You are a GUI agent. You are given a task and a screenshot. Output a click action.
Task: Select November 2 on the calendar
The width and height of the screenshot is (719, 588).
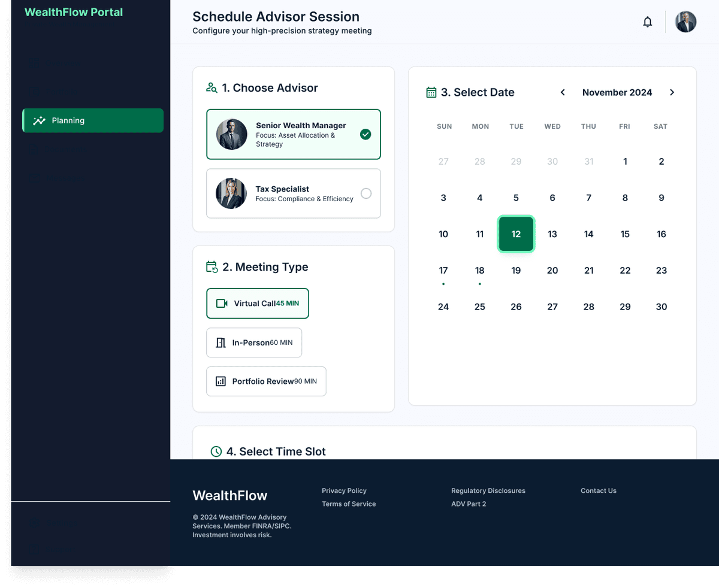coord(661,161)
